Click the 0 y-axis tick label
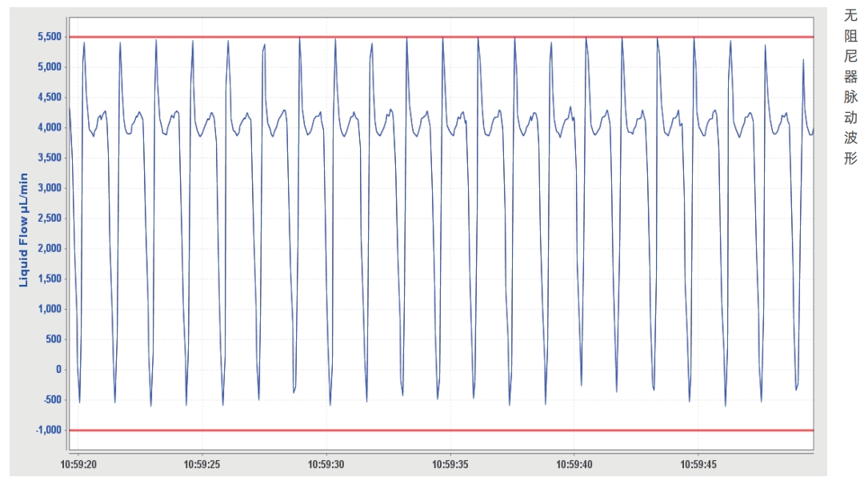The width and height of the screenshot is (868, 485). 58,370
